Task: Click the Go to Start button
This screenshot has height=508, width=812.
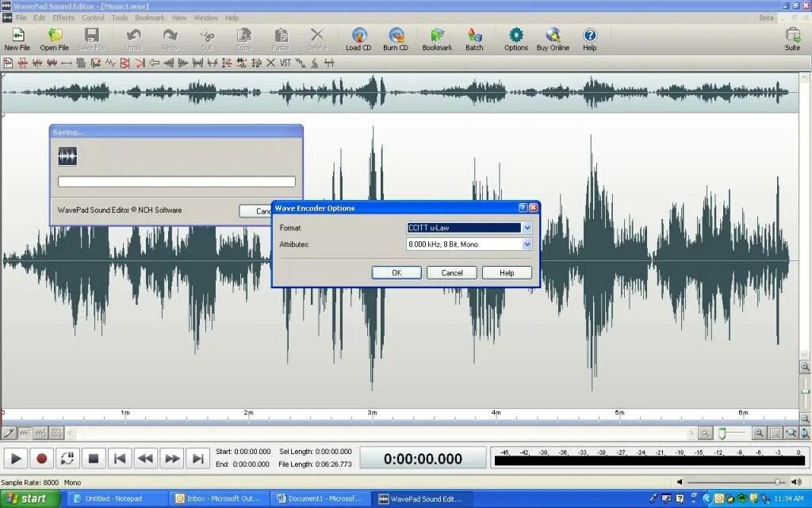Action: tap(120, 458)
